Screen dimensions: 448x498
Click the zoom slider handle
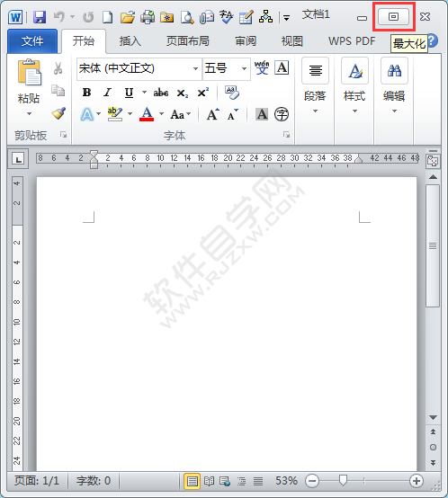(343, 480)
